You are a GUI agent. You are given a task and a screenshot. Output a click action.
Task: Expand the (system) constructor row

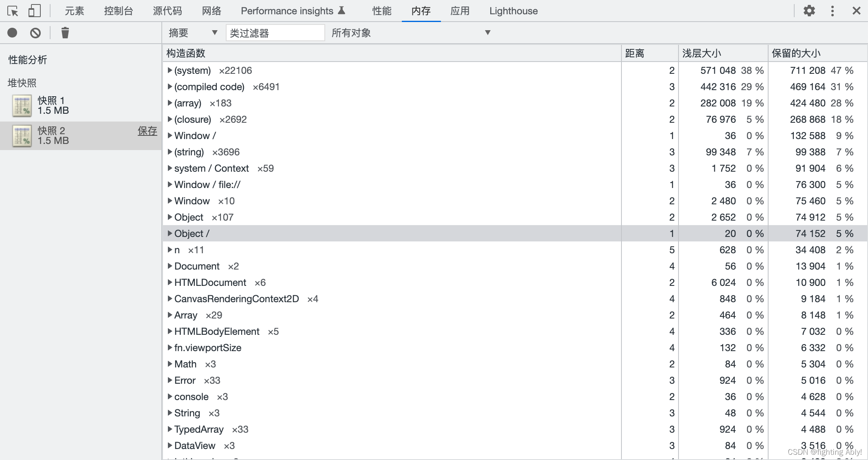pos(169,70)
